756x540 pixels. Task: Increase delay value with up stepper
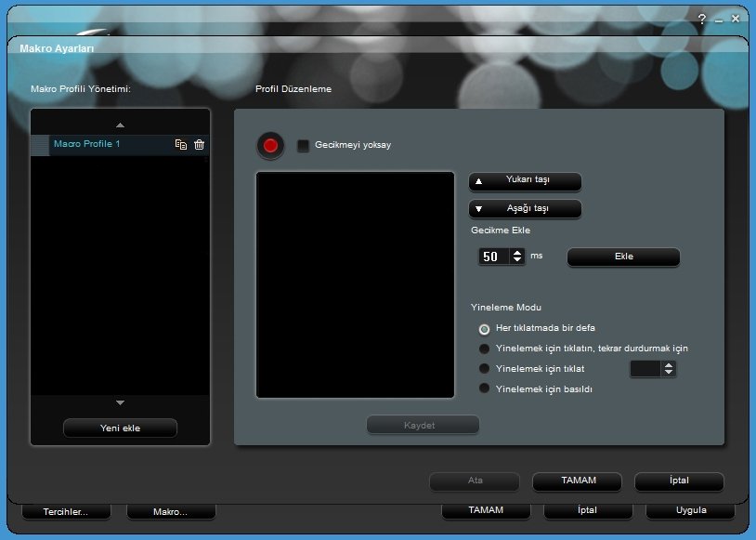pyautogui.click(x=517, y=253)
